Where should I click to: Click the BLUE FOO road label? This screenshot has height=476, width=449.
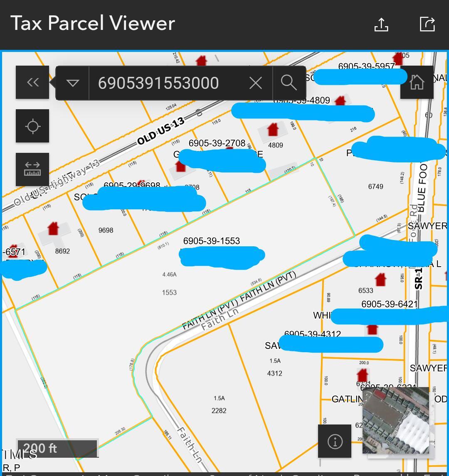pyautogui.click(x=422, y=188)
